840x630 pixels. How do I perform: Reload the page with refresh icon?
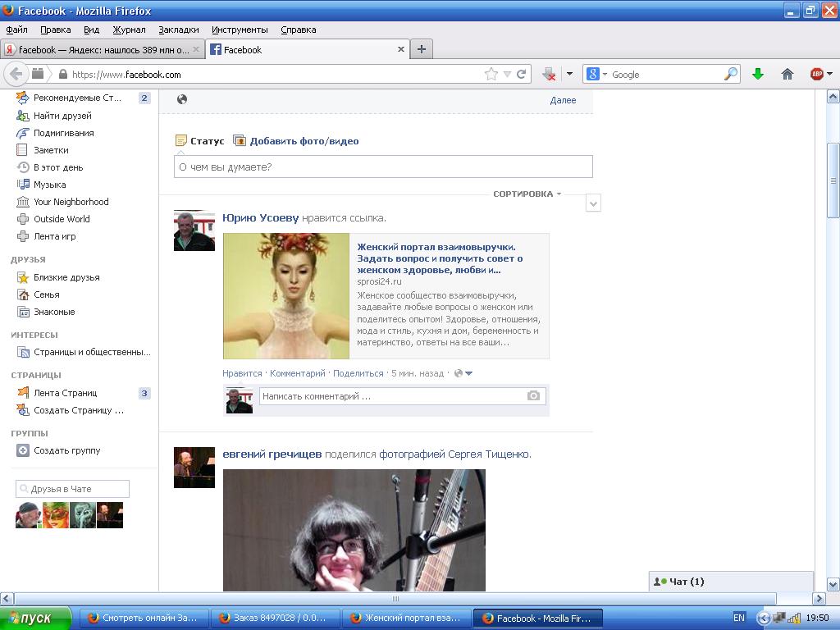pos(521,74)
